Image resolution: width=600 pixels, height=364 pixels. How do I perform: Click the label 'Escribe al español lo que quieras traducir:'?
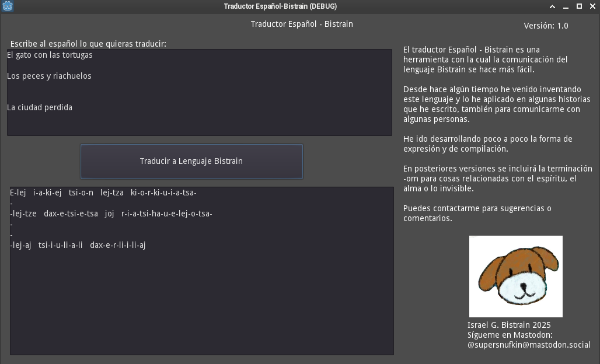pyautogui.click(x=88, y=44)
